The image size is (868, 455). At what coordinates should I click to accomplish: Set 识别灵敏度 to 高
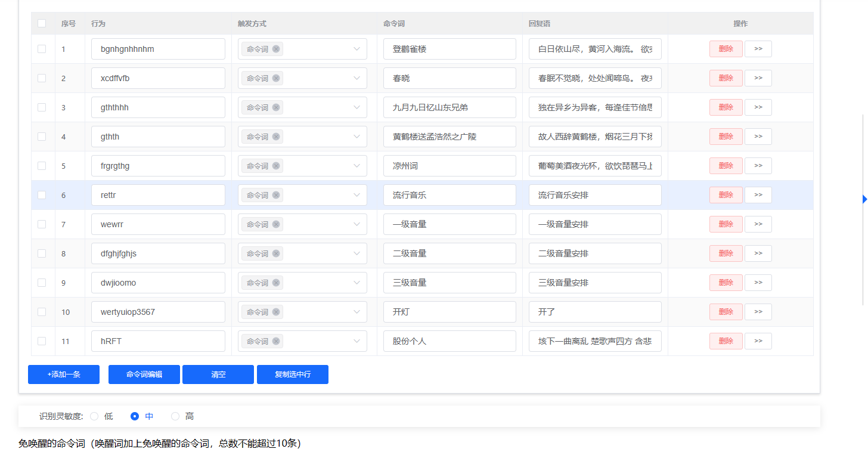coord(175,416)
